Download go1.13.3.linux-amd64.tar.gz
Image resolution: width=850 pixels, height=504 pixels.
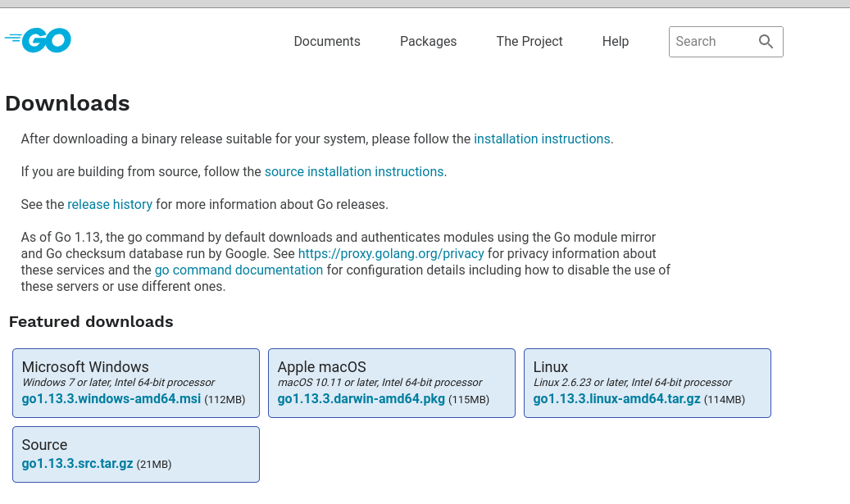click(616, 399)
